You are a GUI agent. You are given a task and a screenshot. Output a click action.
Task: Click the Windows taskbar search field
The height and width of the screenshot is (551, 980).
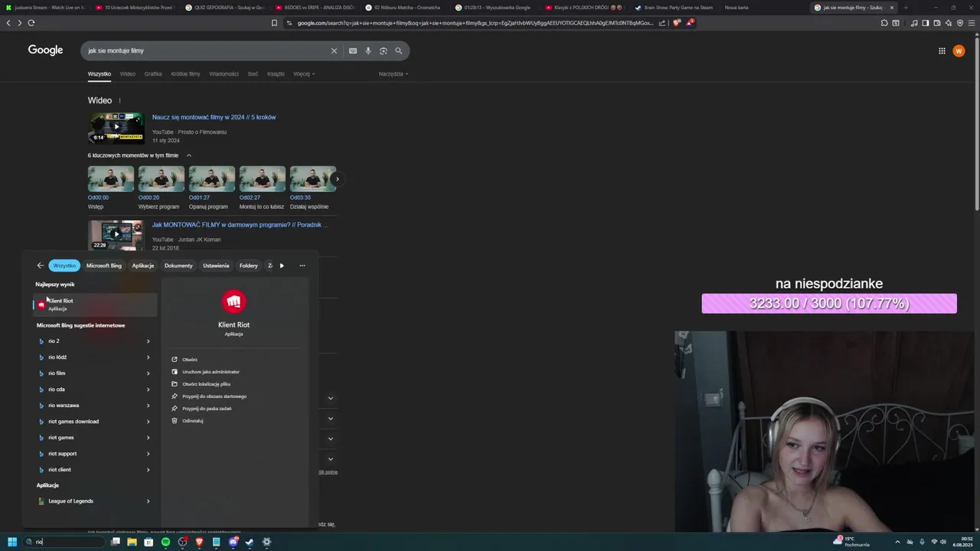(x=64, y=542)
